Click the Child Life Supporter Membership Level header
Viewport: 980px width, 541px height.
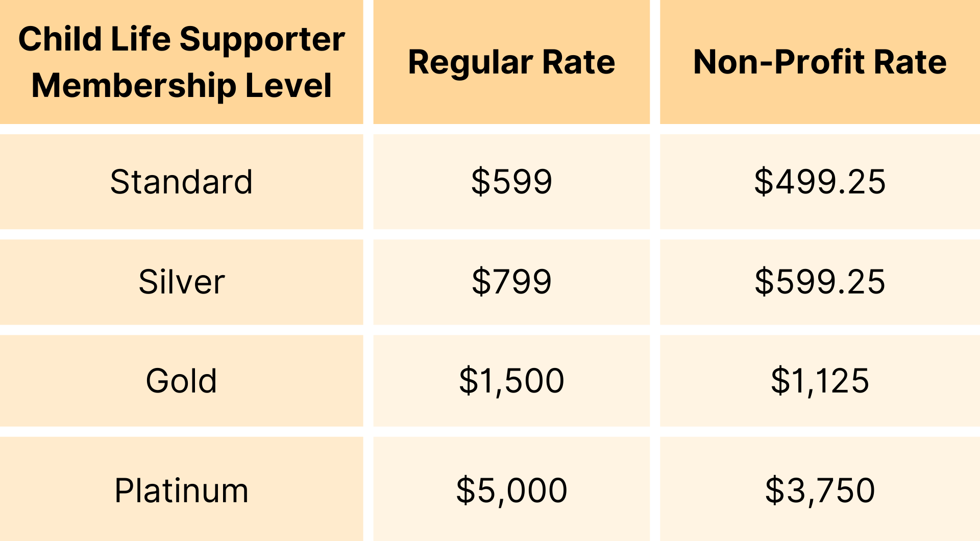point(181,62)
